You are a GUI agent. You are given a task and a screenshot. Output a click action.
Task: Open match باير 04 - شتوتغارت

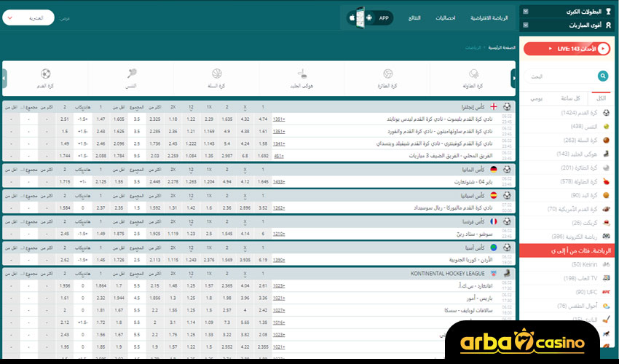tap(473, 181)
